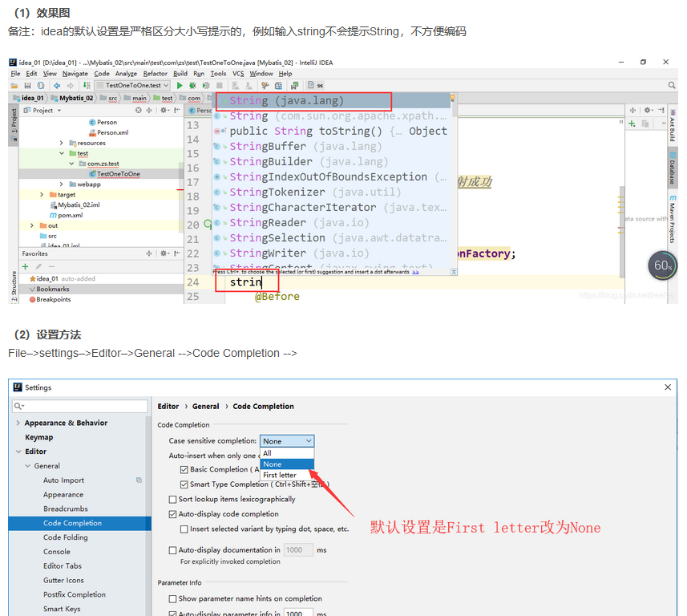Expand Appearance & Behavior settings node
This screenshot has width=687, height=616.
point(18,423)
